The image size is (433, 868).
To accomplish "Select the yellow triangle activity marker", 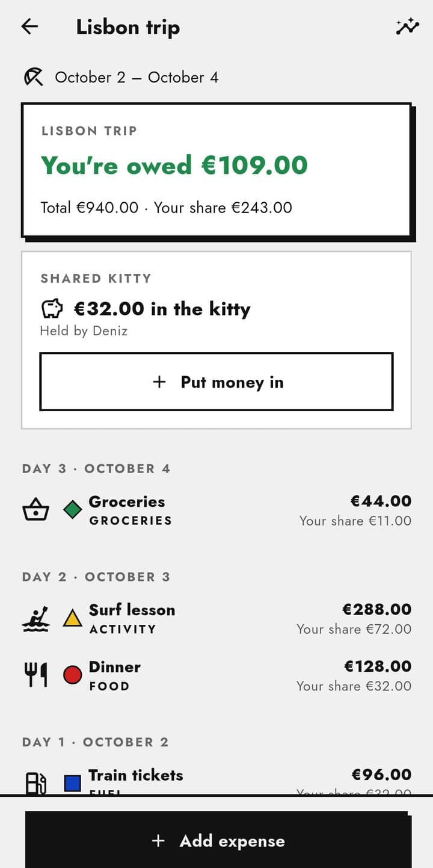I will point(73,618).
